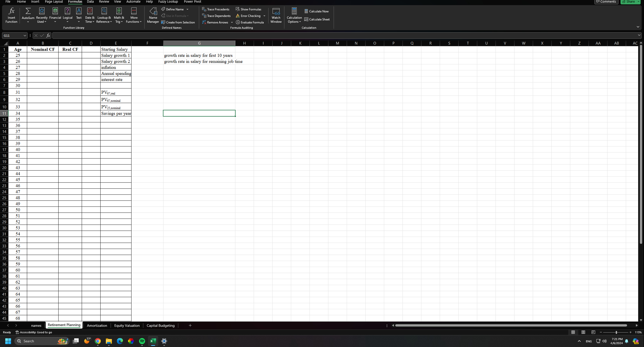Open the Logical functions library
The width and height of the screenshot is (644, 347).
tap(68, 15)
